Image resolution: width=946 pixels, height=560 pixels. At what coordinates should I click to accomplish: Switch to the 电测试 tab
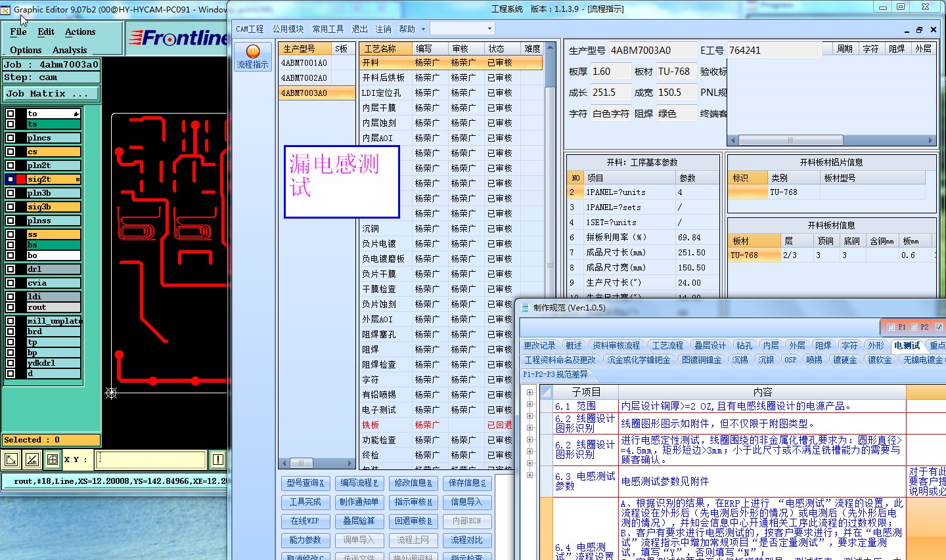coord(907,345)
